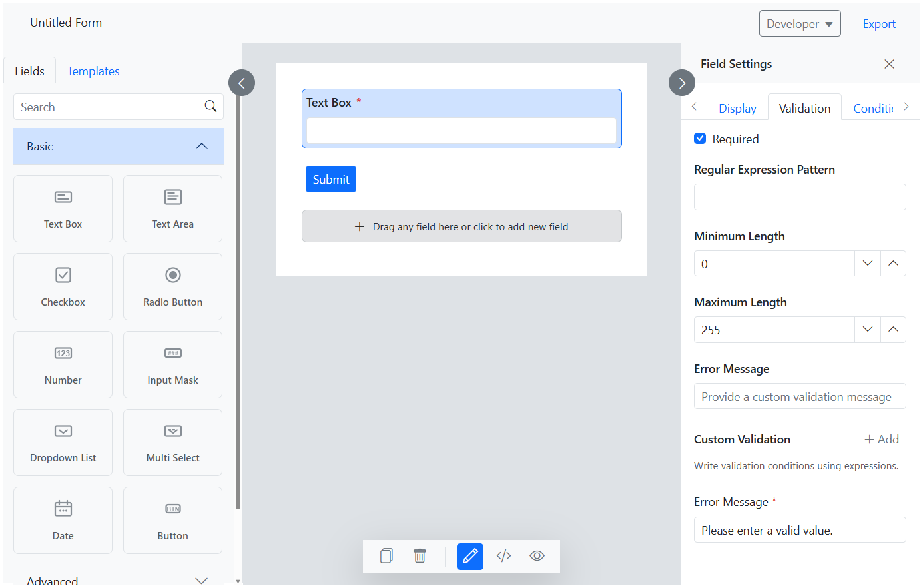Focus the Search fields input
The image size is (923, 588).
[106, 107]
